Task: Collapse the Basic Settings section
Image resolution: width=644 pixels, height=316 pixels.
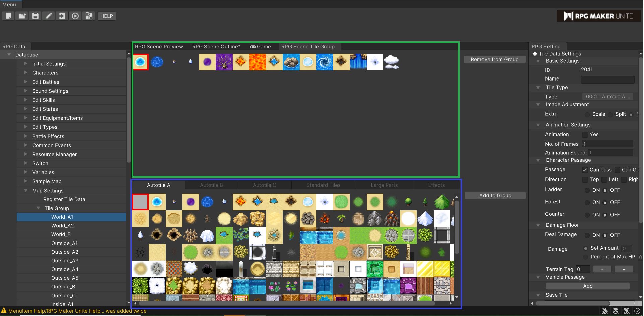Action: (x=538, y=61)
